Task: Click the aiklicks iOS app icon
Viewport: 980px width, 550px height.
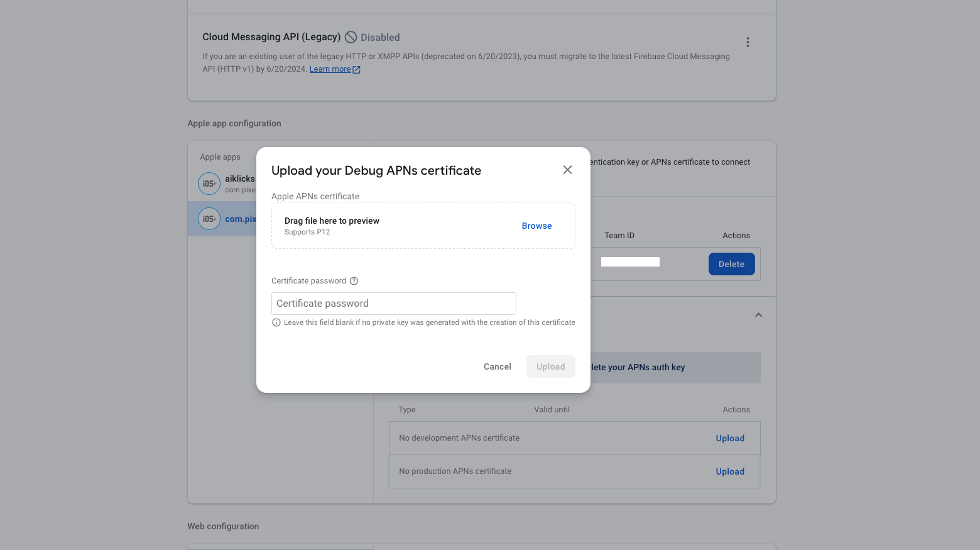Action: click(x=209, y=184)
